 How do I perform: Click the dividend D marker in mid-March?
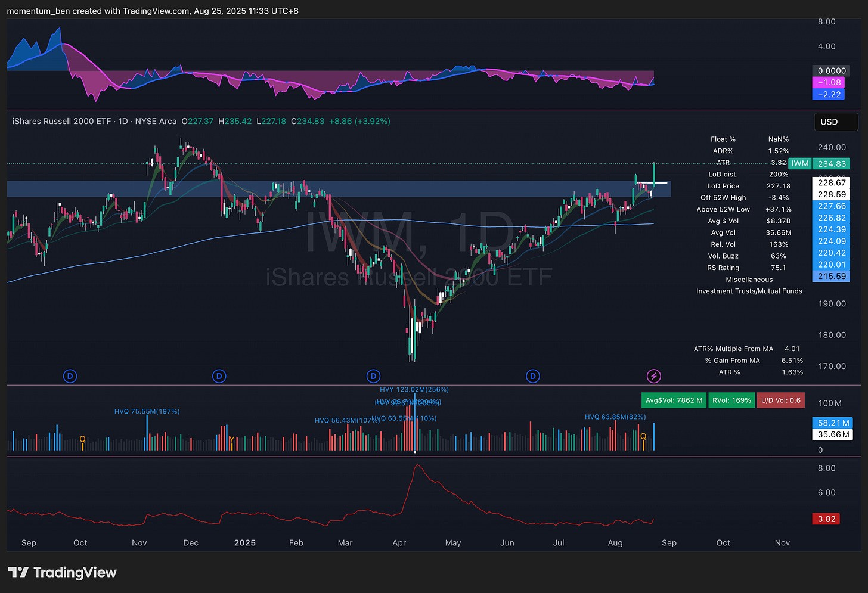tap(373, 376)
